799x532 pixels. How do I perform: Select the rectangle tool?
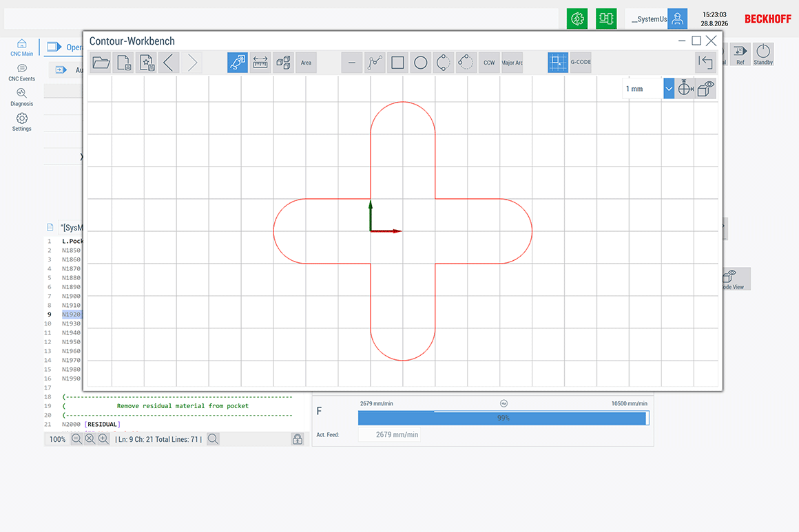tap(397, 63)
